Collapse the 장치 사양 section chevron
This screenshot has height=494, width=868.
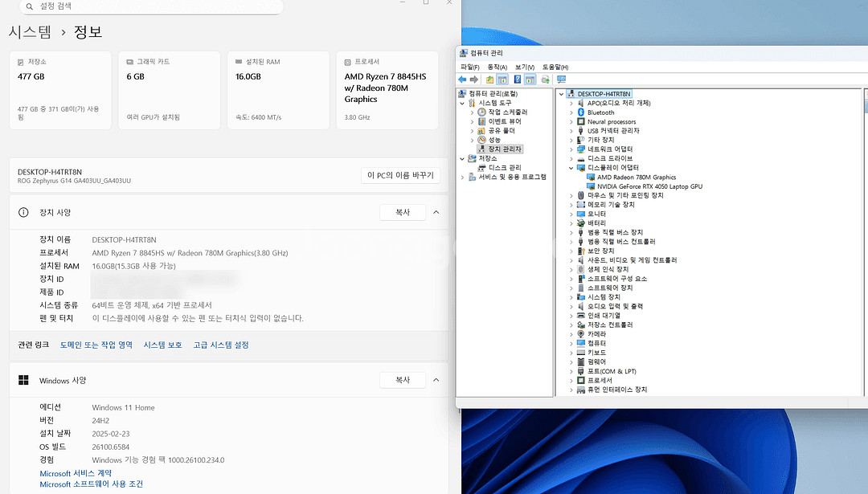436,213
